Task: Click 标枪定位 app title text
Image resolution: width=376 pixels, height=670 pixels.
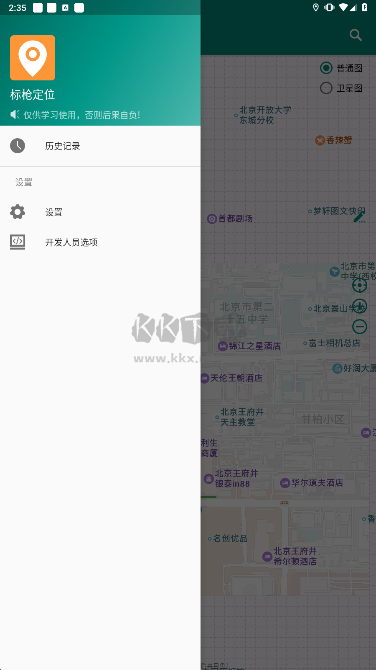Action: [32, 94]
